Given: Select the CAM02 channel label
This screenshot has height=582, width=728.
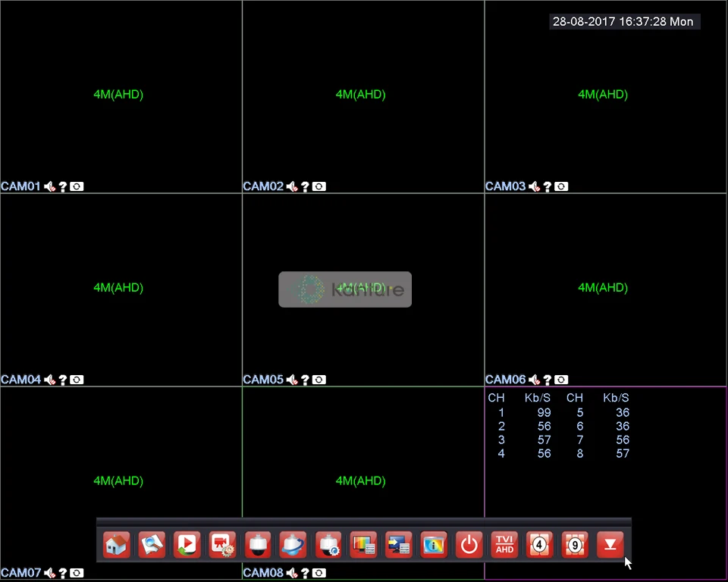Looking at the screenshot, I should click(x=263, y=186).
